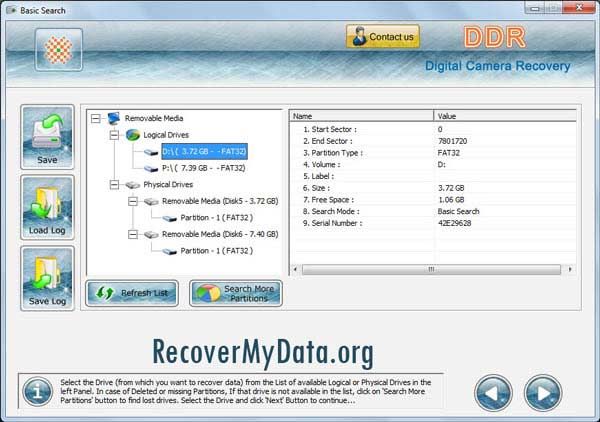Click the Value column header
Image resolution: width=600 pixels, height=422 pixels.
[x=505, y=116]
